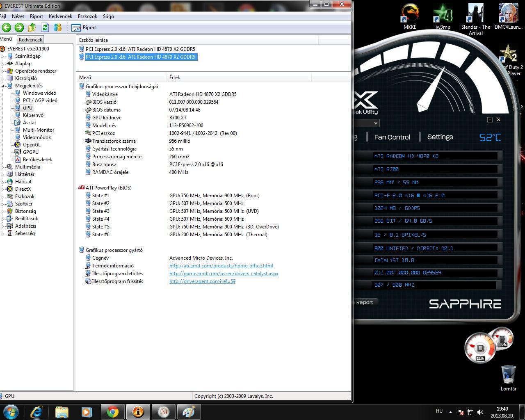Expand the DirectX tree node

tap(2, 189)
